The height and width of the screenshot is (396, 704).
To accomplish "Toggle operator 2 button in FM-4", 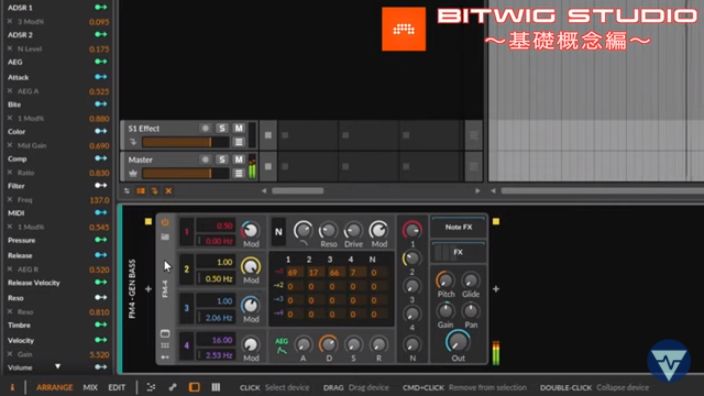I will [187, 269].
